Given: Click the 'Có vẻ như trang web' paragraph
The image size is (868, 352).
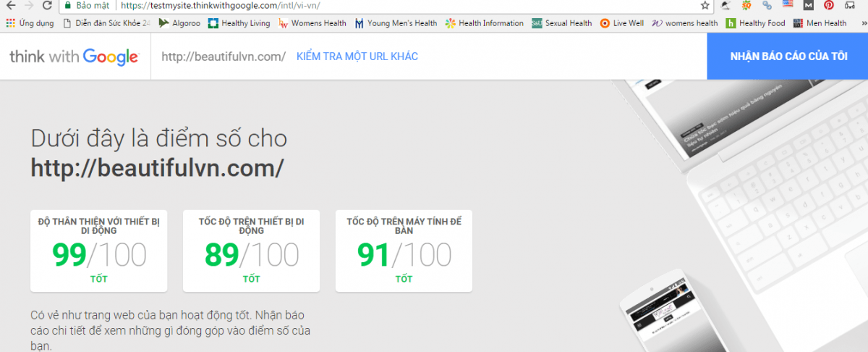Looking at the screenshot, I should pyautogui.click(x=171, y=331).
